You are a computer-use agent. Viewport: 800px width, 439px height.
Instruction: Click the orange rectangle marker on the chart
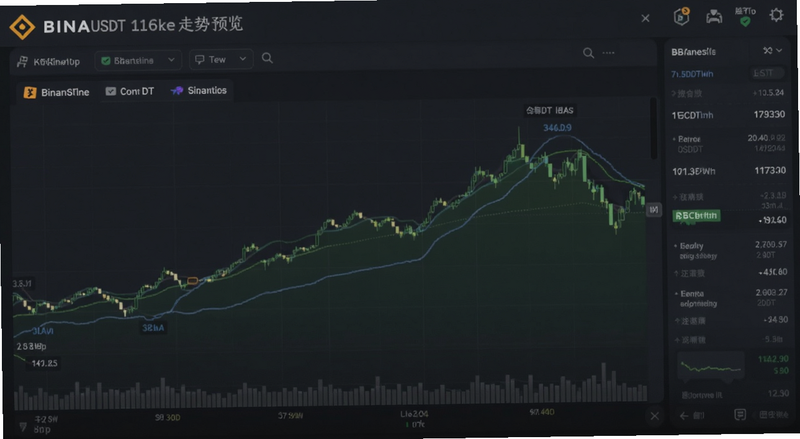click(x=192, y=281)
